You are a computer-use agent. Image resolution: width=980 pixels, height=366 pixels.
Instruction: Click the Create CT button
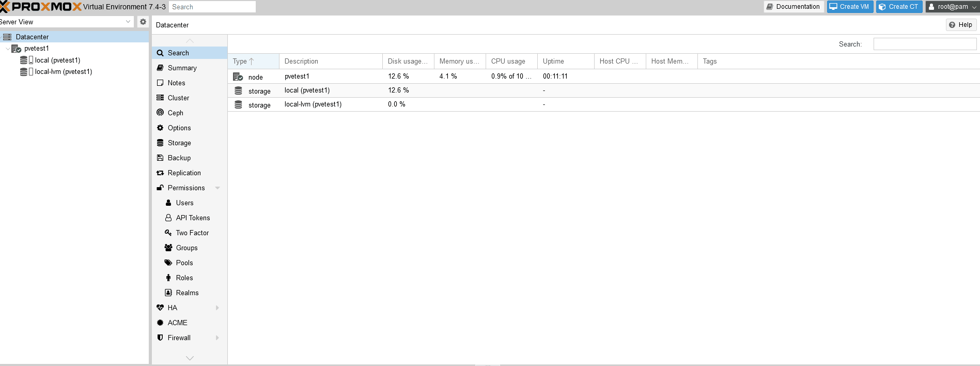pyautogui.click(x=899, y=7)
